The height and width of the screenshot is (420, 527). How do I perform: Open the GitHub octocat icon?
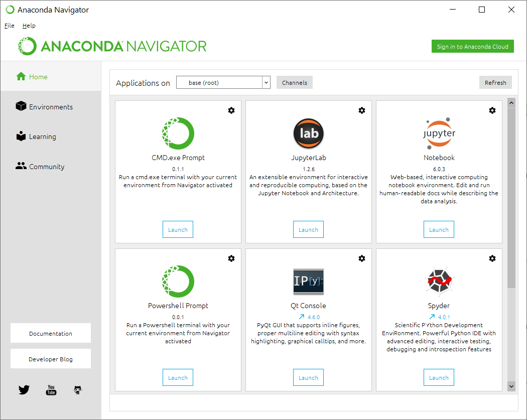pos(78,390)
